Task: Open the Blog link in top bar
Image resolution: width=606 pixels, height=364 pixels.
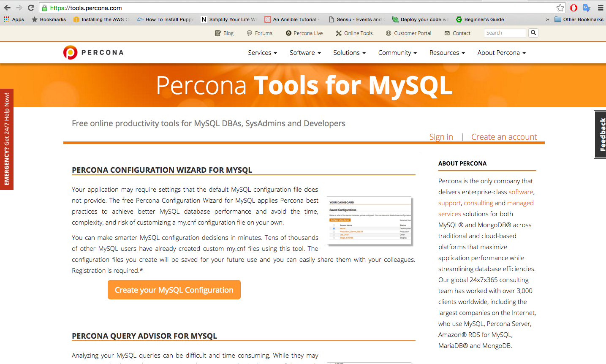Action: tap(224, 33)
